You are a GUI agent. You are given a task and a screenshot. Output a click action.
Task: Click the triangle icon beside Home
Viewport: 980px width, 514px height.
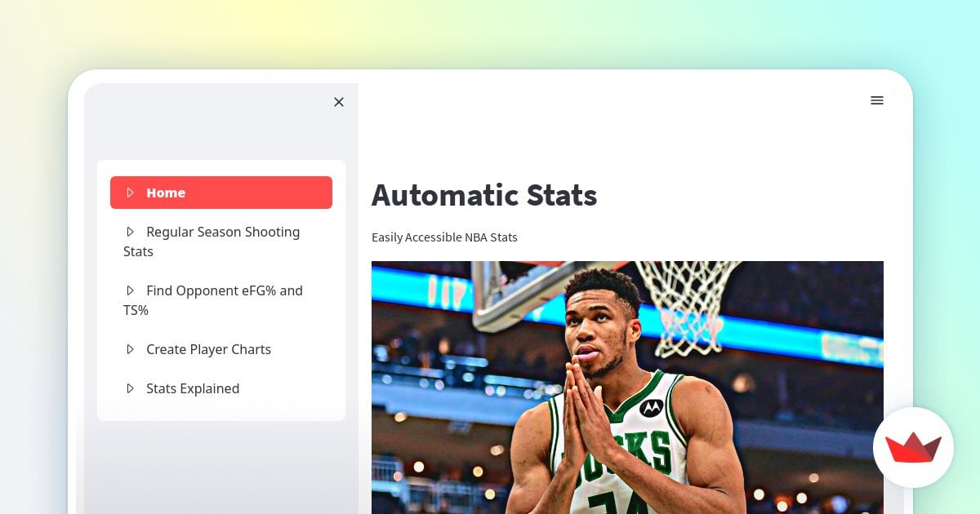point(130,193)
